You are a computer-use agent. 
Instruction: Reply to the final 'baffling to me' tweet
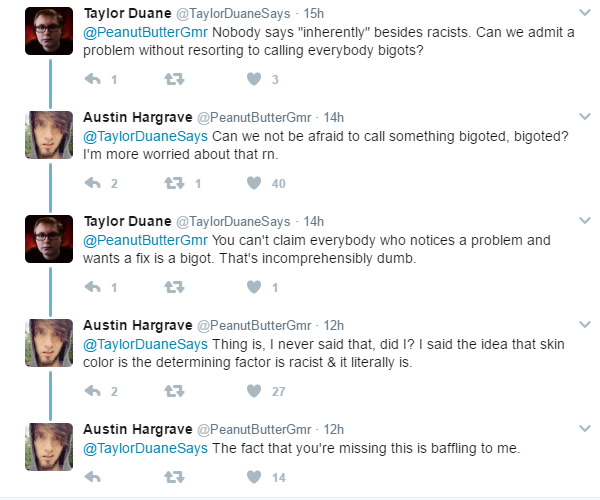tap(93, 477)
